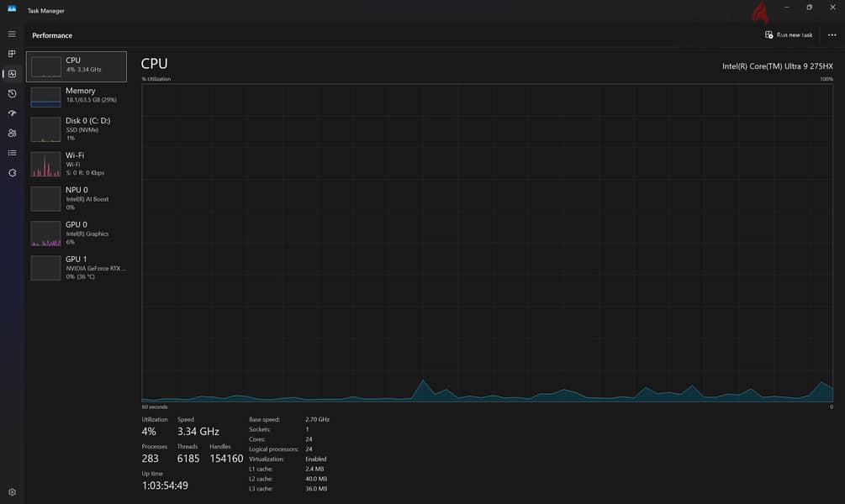
Task: Select the NPU 0 entry
Action: pos(77,198)
